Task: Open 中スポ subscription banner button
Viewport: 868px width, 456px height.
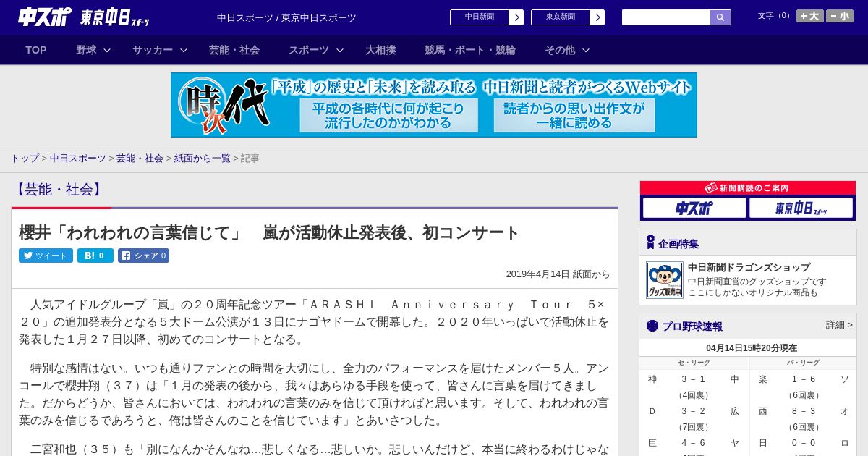Action: 694,208
